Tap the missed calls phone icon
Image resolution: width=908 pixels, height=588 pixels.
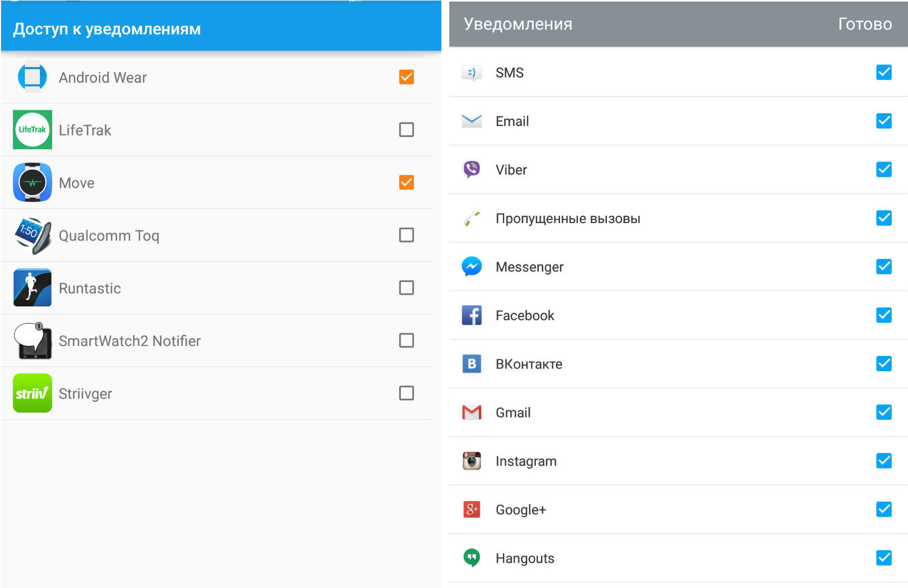[x=471, y=218]
